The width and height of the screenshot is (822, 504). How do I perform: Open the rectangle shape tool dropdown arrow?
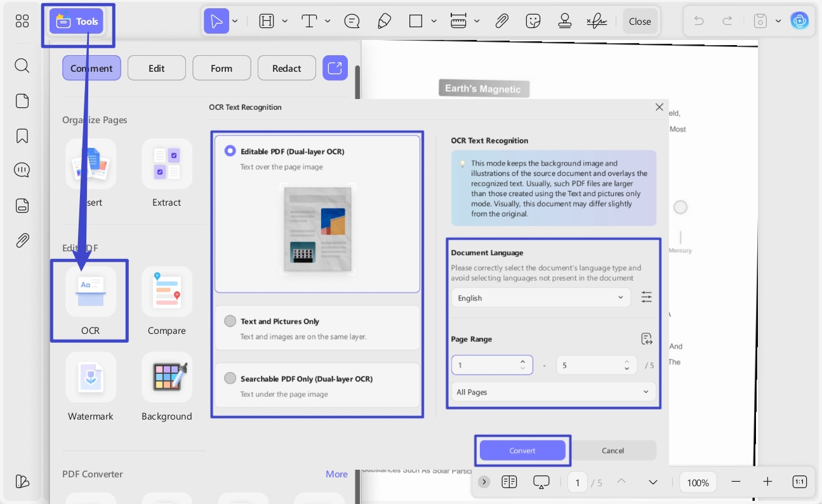[434, 21]
